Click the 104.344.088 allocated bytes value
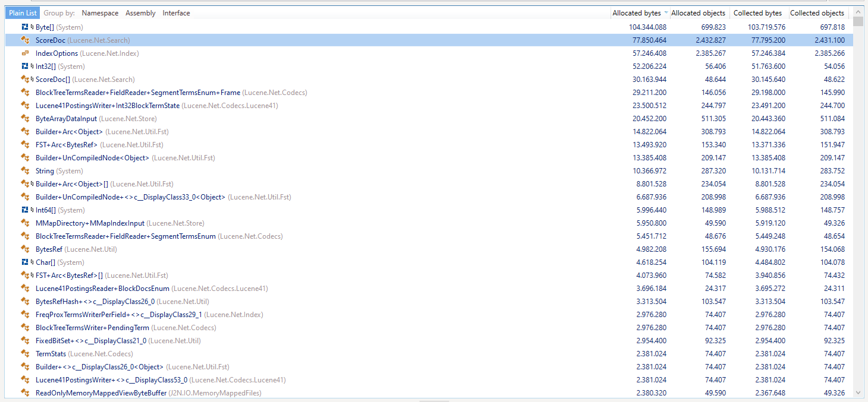Image resolution: width=868 pixels, height=402 pixels. (x=647, y=27)
